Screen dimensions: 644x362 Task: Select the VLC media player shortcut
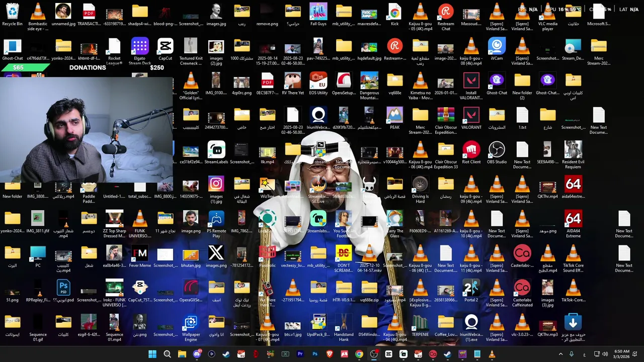(x=547, y=18)
